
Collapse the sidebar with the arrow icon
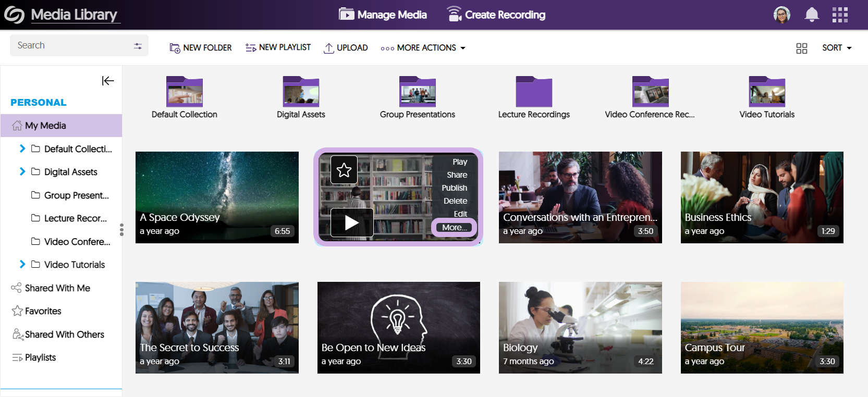108,81
